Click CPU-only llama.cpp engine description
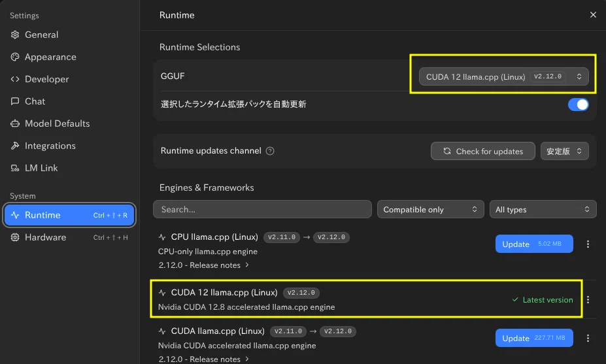The image size is (606, 364). click(207, 252)
